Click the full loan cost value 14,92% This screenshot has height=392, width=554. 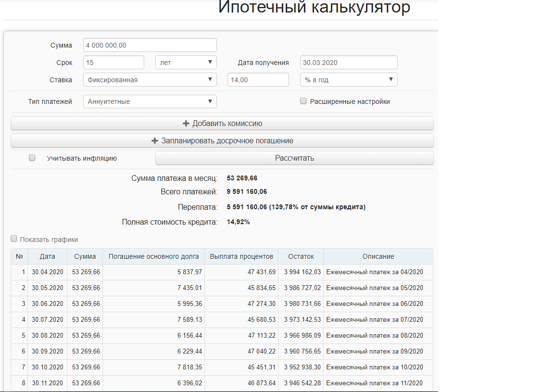coord(238,222)
